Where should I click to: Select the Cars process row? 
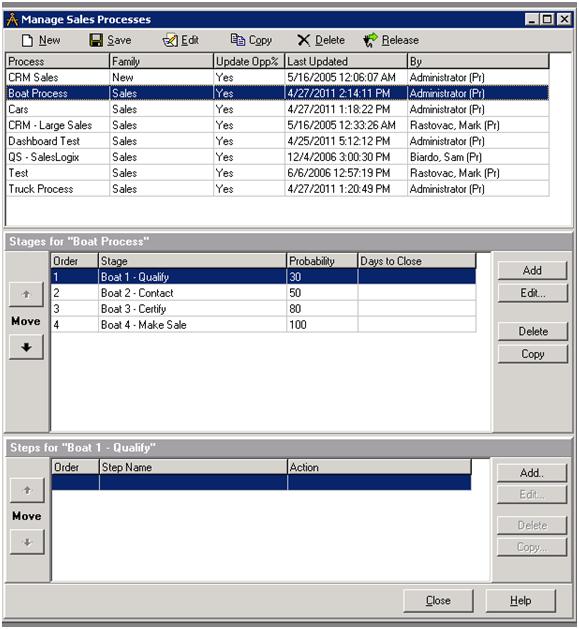(277, 109)
